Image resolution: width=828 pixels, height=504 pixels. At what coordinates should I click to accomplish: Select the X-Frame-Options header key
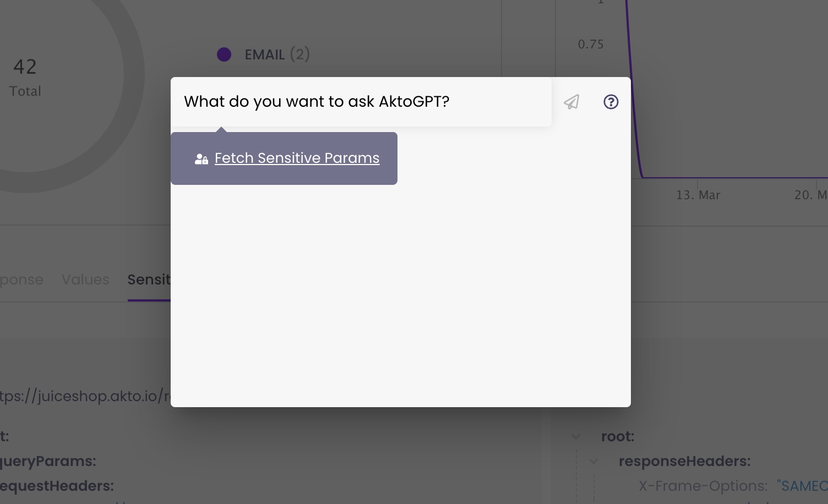click(x=702, y=486)
